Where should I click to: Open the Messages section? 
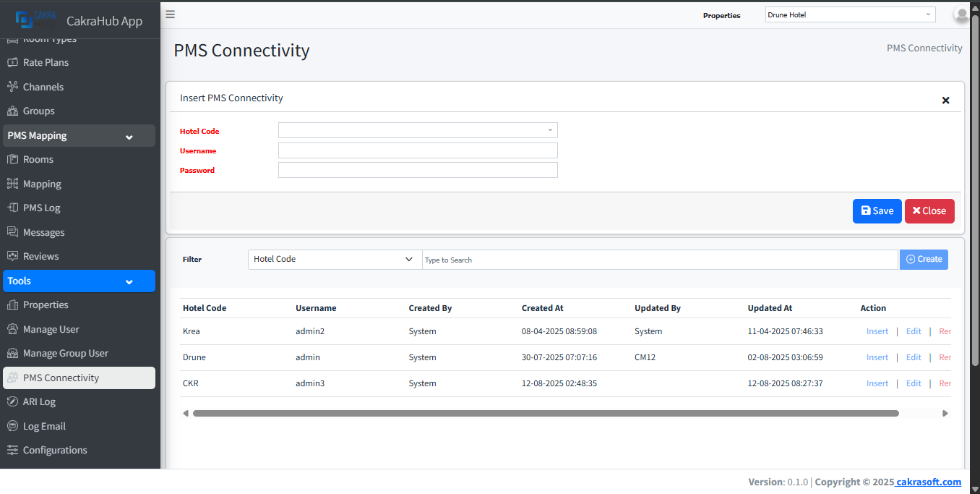[x=45, y=231]
